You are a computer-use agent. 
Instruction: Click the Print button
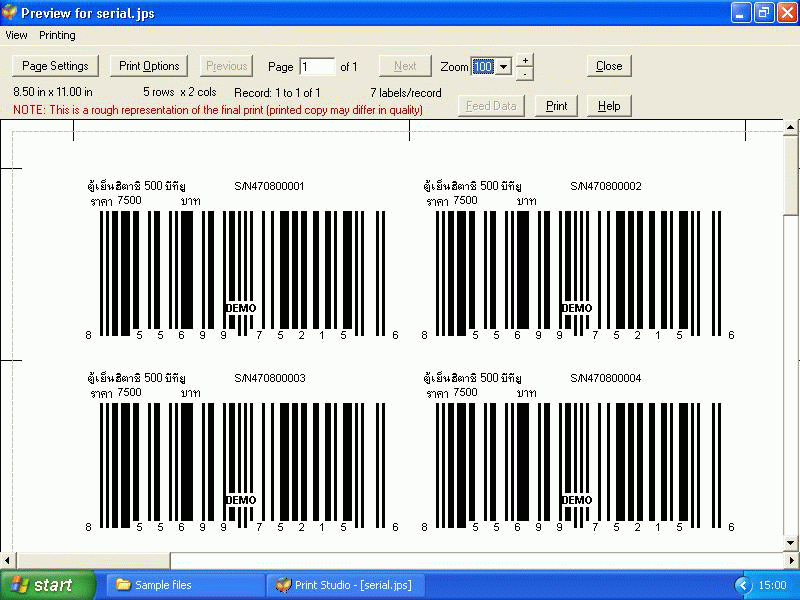click(x=556, y=106)
